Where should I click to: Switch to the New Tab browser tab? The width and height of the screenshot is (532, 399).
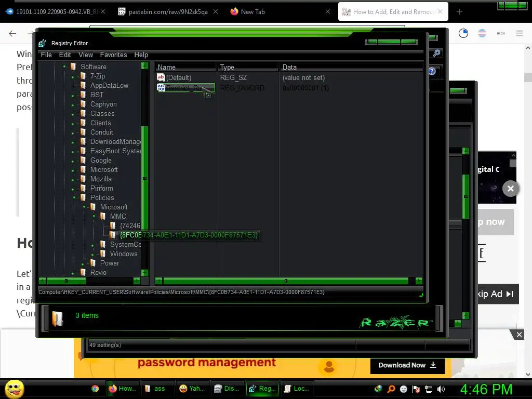pos(253,12)
